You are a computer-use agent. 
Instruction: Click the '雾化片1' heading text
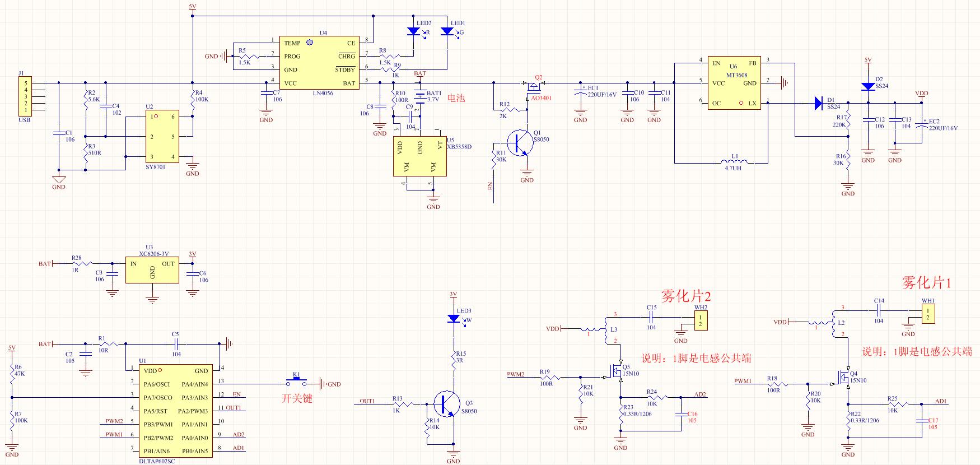tap(926, 282)
